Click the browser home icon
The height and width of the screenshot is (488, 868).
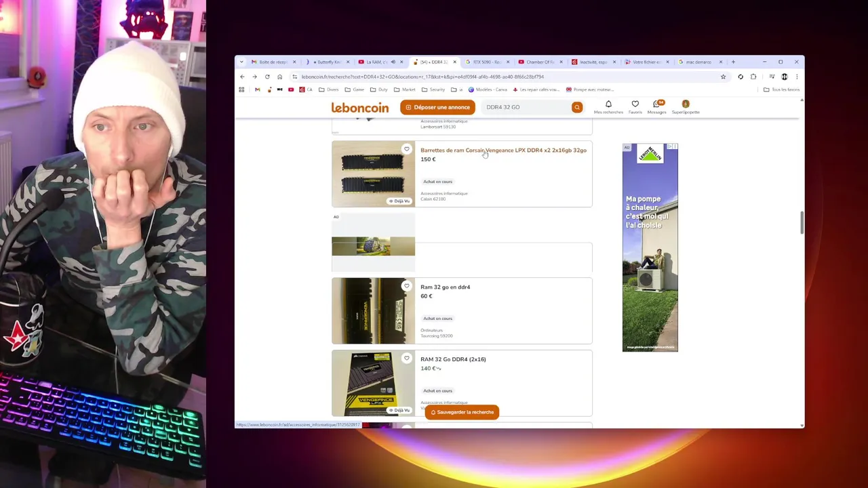(x=279, y=77)
